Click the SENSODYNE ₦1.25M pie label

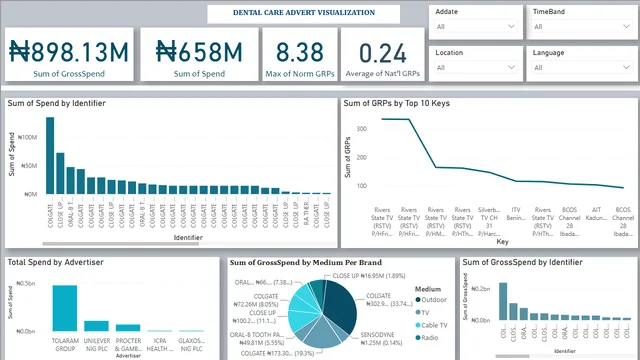pyautogui.click(x=381, y=339)
